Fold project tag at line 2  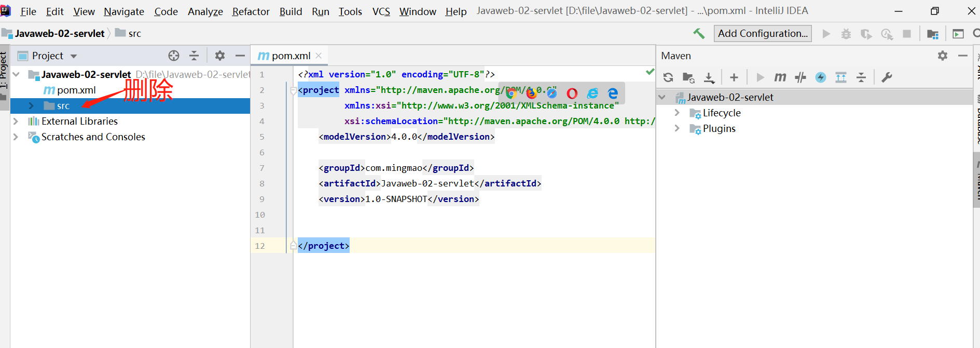point(293,90)
